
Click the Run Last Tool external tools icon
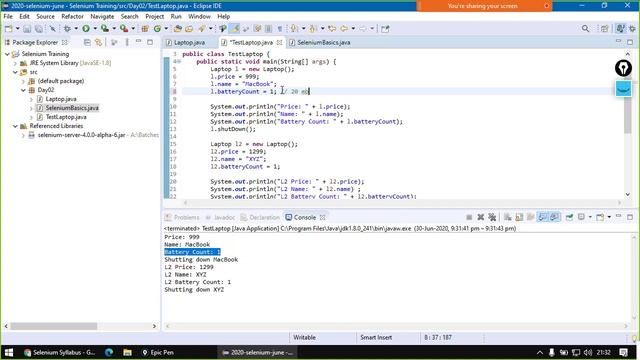coord(124,29)
